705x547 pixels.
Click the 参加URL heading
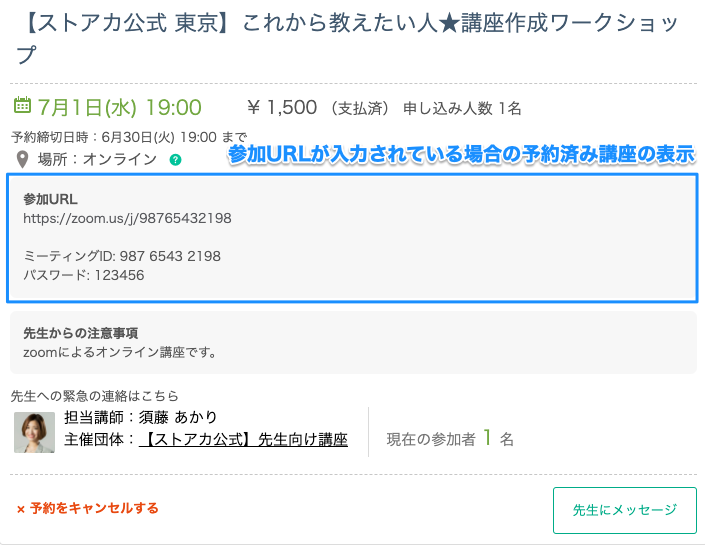50,198
